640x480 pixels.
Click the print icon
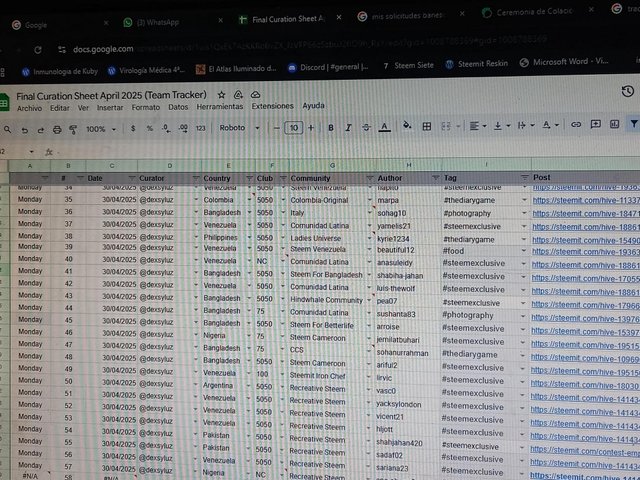[x=57, y=130]
